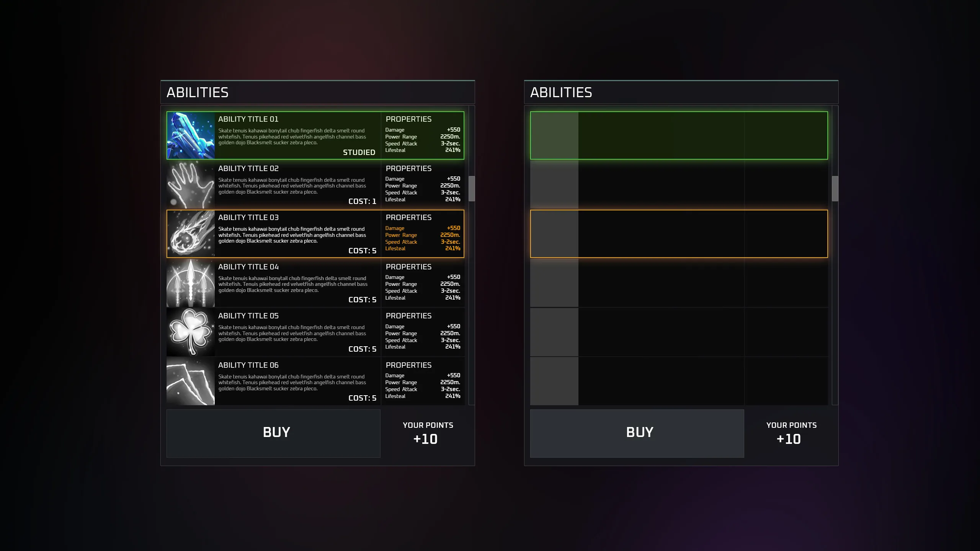Pick the clover leaf ability icon
The image size is (980, 551).
[190, 332]
